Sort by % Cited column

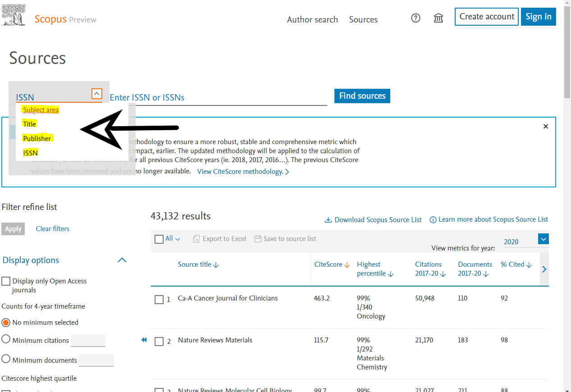click(516, 264)
